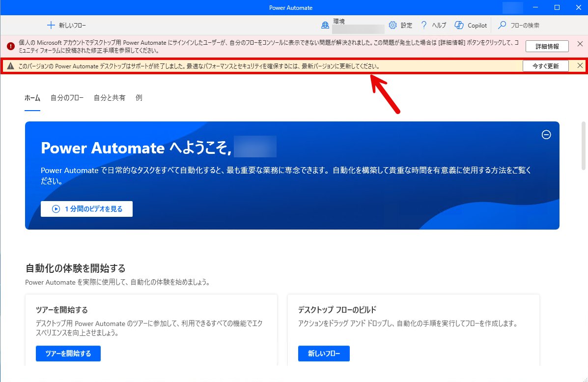The image size is (588, 382).
Task: Click the 設定 label in toolbar
Action: (x=407, y=26)
